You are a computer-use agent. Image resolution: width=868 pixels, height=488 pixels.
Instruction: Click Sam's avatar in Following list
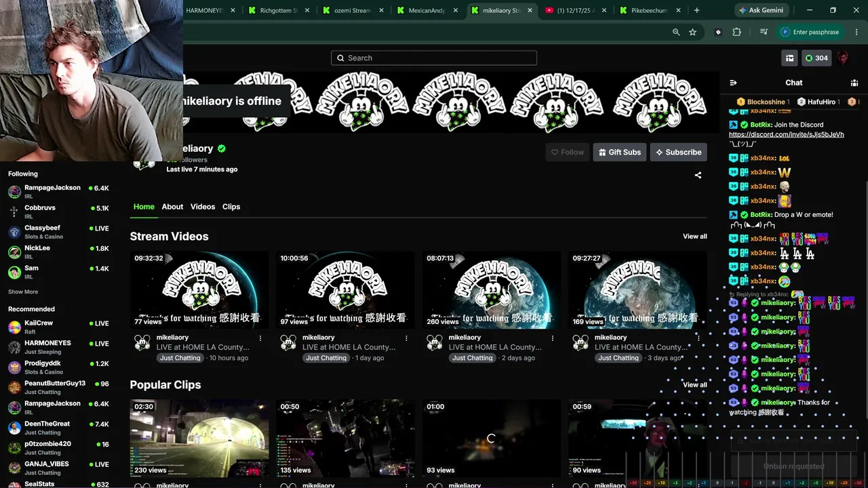[14, 272]
